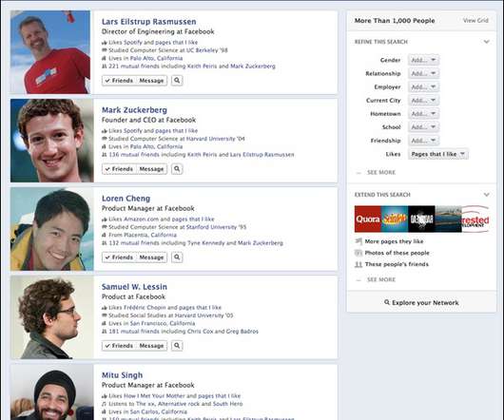Image resolution: width=504 pixels, height=420 pixels.
Task: Open Chris Cox link on Samuel Lessin card
Action: pyautogui.click(x=200, y=331)
